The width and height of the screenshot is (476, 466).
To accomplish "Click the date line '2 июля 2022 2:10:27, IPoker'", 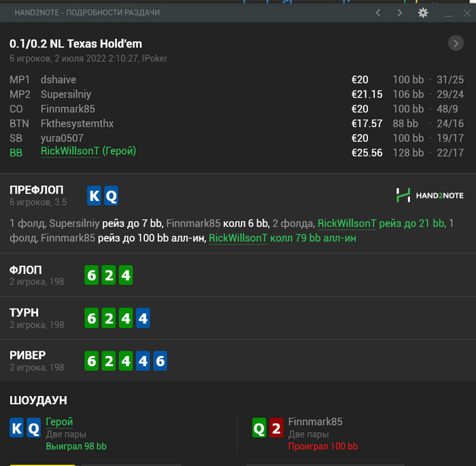I will pyautogui.click(x=111, y=58).
